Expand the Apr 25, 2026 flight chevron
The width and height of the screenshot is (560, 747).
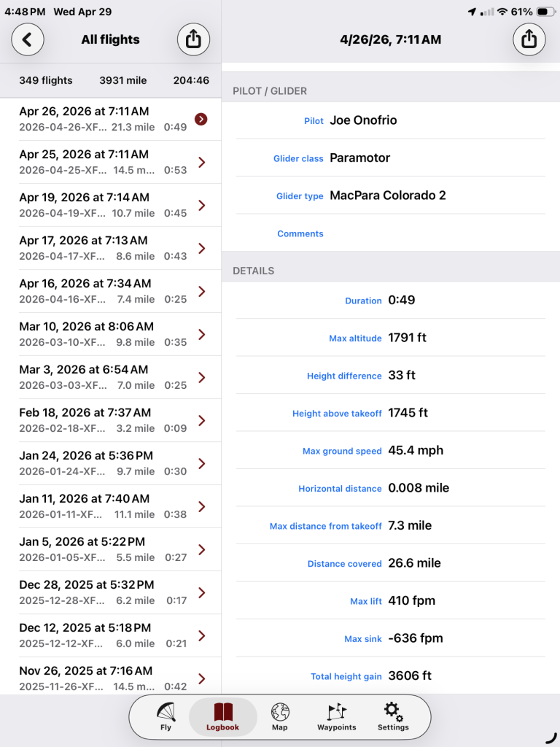pos(202,162)
